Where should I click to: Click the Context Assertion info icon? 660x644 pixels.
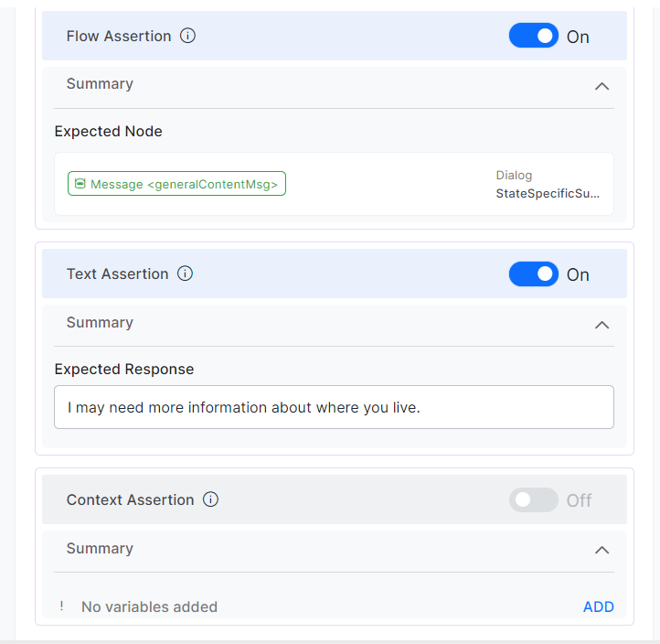pos(210,499)
